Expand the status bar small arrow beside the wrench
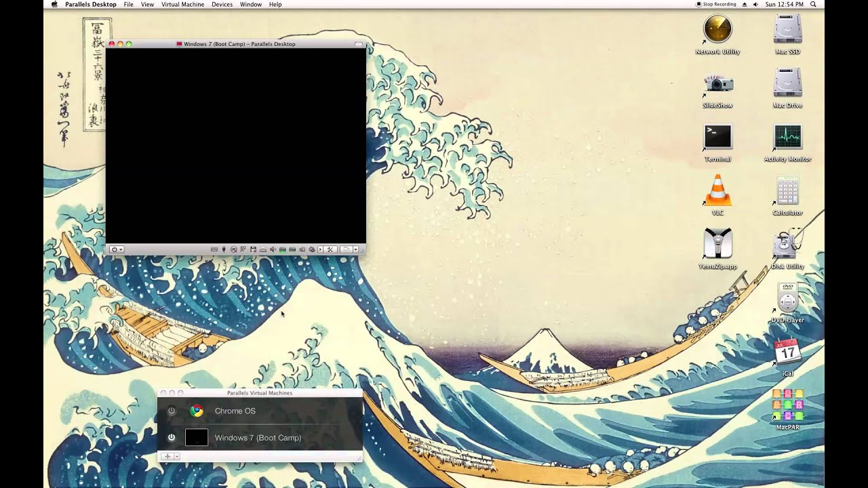This screenshot has width=868, height=488. tap(321, 249)
